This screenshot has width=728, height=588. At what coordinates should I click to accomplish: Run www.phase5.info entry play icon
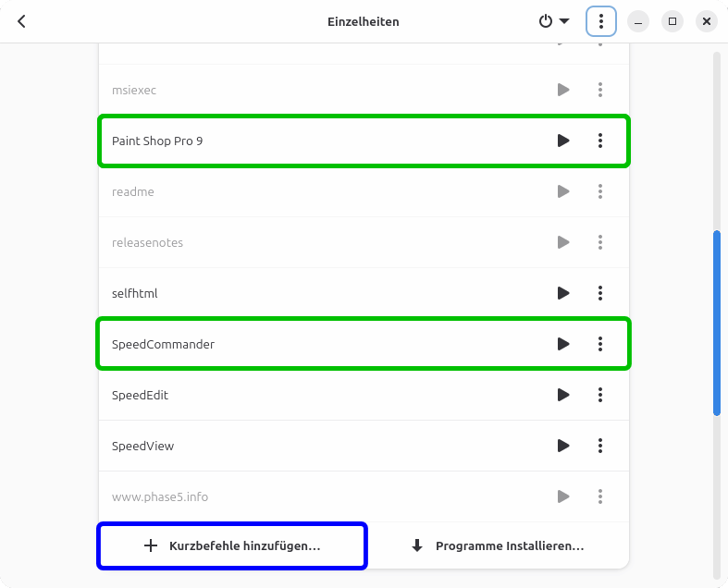click(563, 496)
